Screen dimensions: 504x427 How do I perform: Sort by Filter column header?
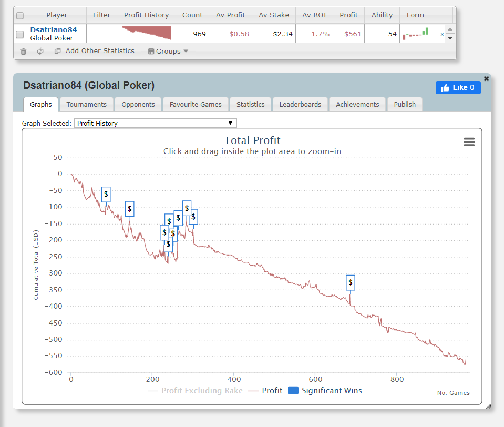pyautogui.click(x=101, y=15)
